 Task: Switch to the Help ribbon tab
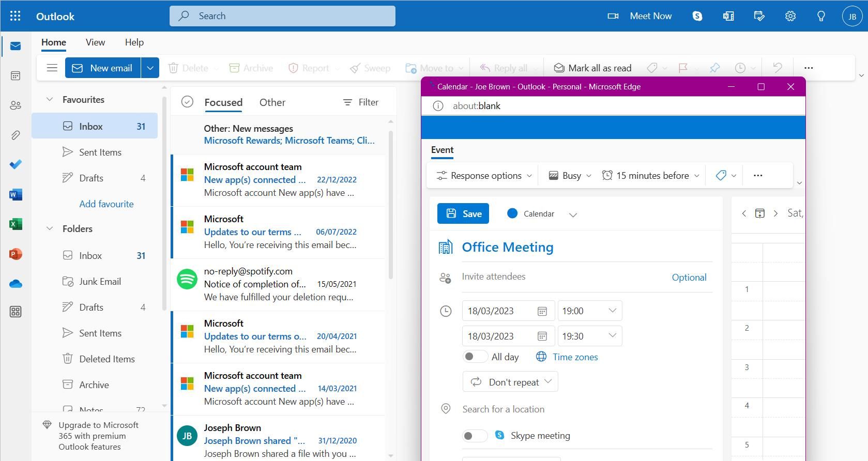pyautogui.click(x=134, y=42)
